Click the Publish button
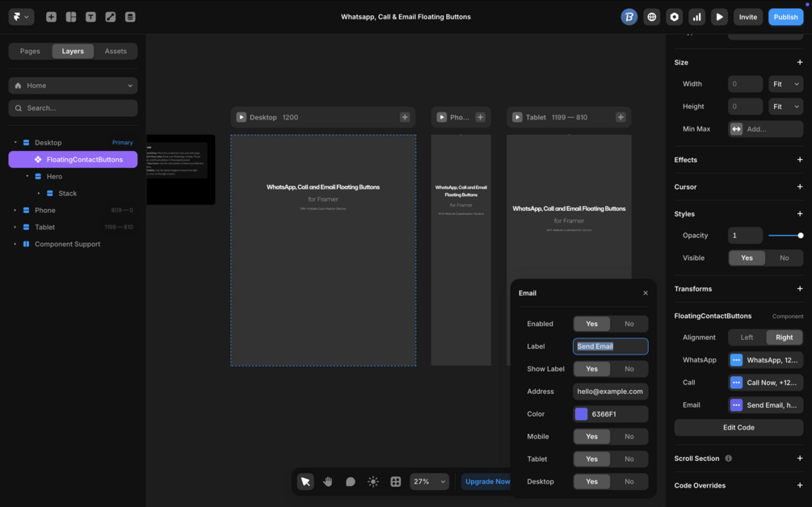The height and width of the screenshot is (507, 812). point(785,17)
